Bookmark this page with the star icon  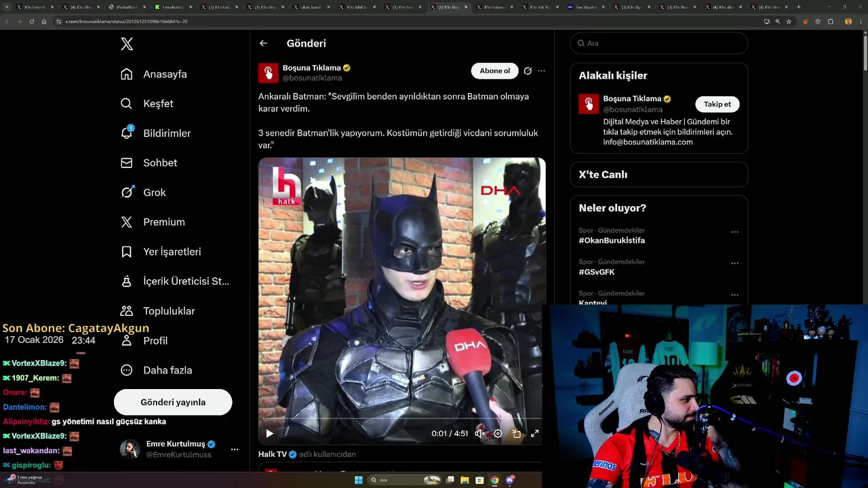[789, 22]
